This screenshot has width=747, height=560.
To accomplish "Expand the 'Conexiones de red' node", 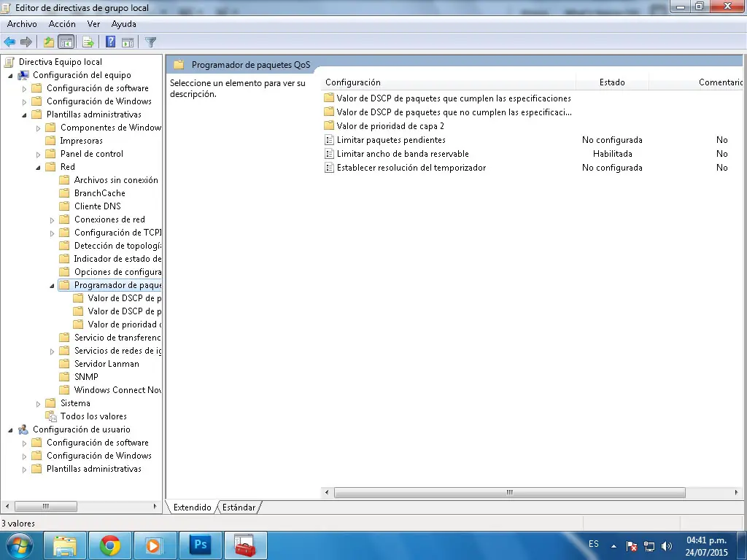I will (52, 220).
